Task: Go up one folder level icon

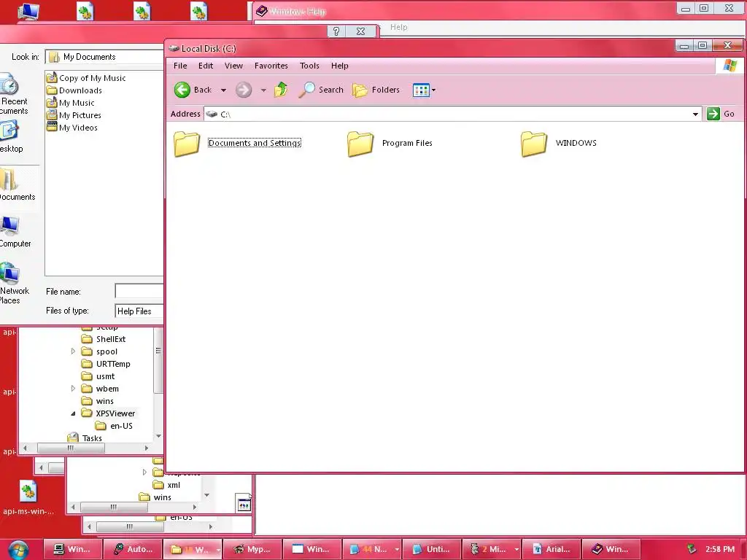Action: 281,90
